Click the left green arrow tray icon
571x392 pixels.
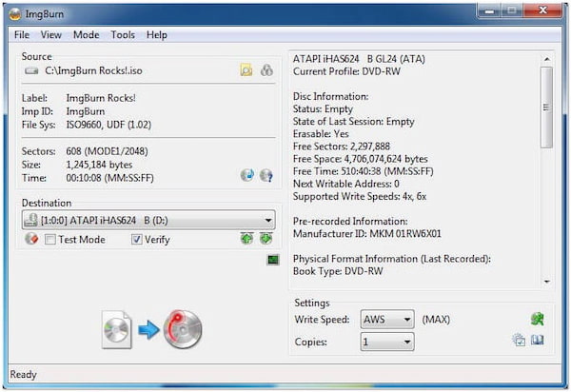[246, 239]
